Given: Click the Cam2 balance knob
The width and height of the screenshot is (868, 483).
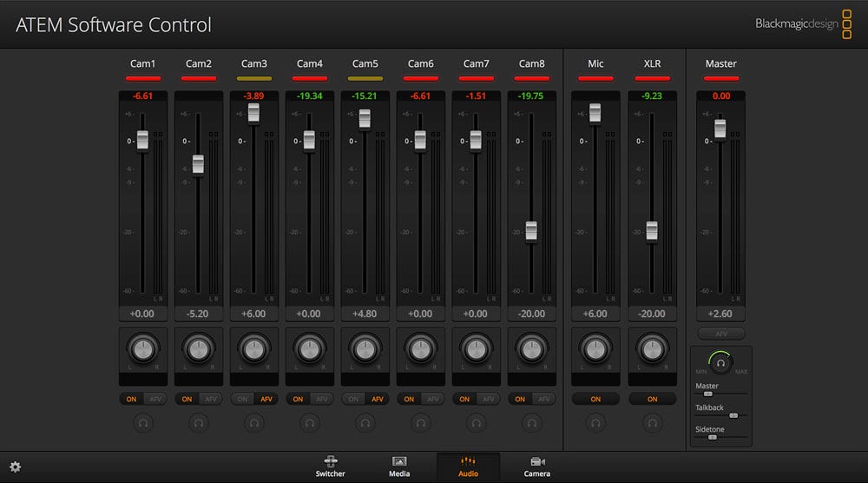Looking at the screenshot, I should pyautogui.click(x=199, y=349).
